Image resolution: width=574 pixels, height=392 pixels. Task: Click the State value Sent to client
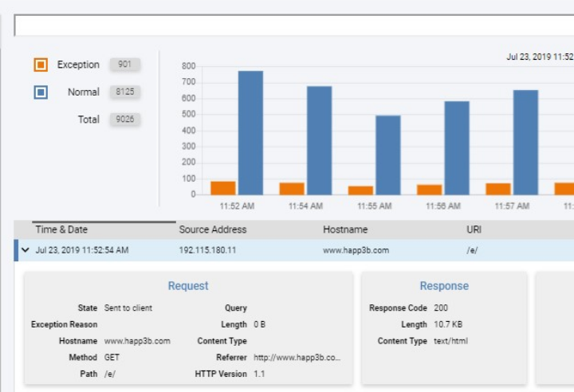click(128, 308)
